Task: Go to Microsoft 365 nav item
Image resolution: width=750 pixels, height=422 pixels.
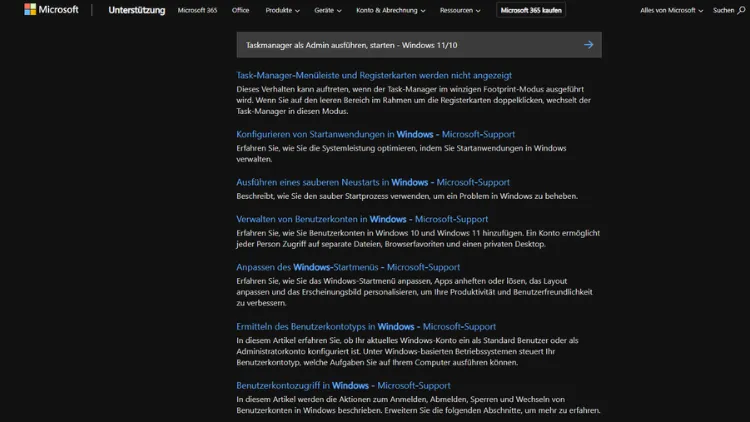Action: [197, 10]
